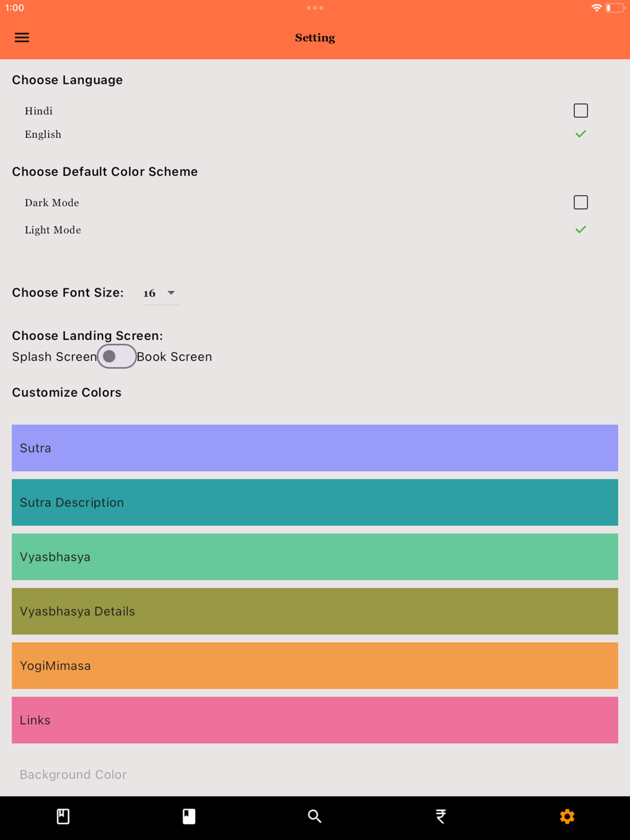630x840 pixels.
Task: Tap the three dots at top center
Action: pos(315,8)
